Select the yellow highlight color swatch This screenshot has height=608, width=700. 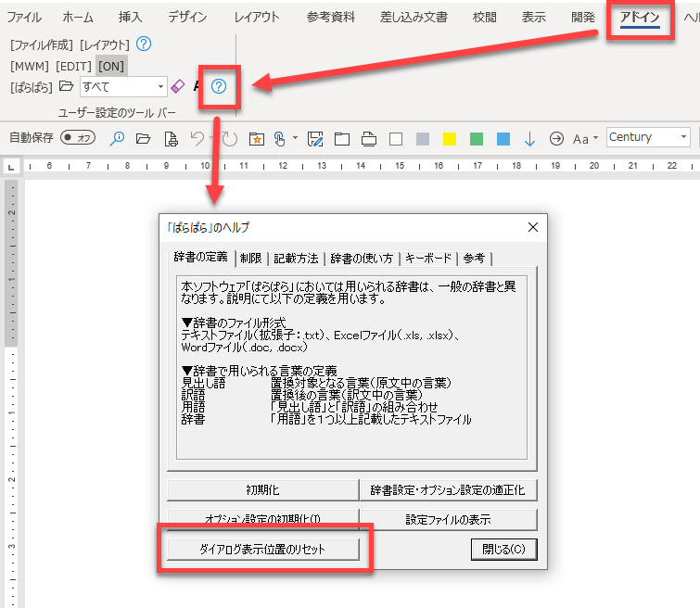[449, 138]
